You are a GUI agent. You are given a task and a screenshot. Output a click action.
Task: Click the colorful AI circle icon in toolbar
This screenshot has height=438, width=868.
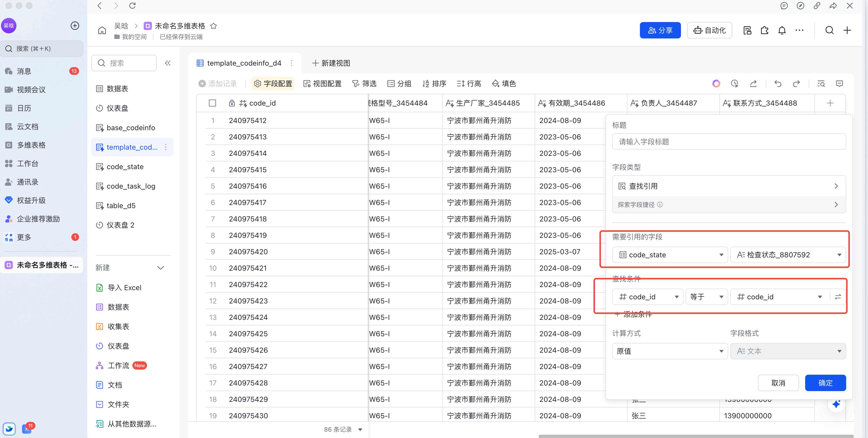pyautogui.click(x=716, y=84)
